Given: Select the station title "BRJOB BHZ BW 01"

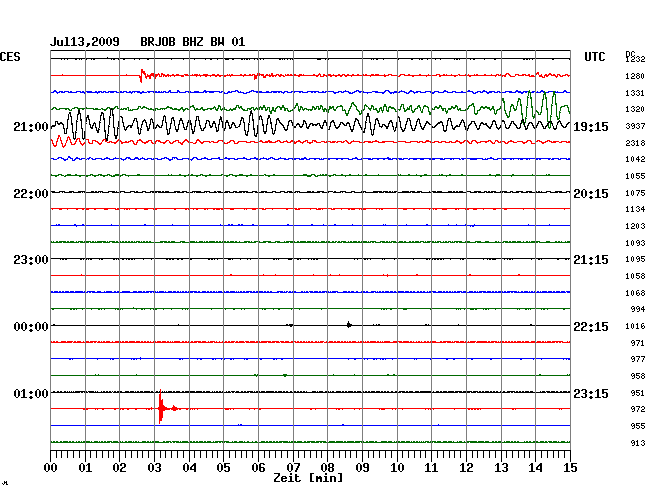Looking at the screenshot, I should pos(193,42).
